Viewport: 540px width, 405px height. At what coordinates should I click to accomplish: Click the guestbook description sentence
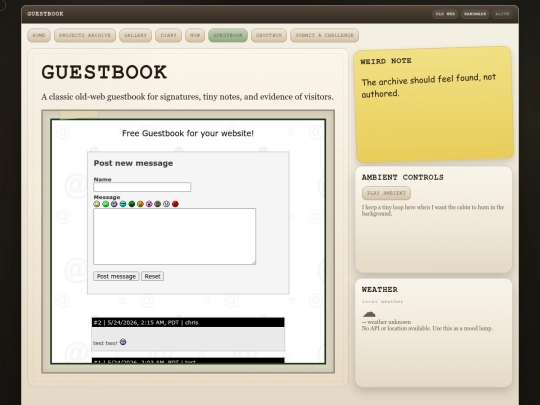(187, 97)
